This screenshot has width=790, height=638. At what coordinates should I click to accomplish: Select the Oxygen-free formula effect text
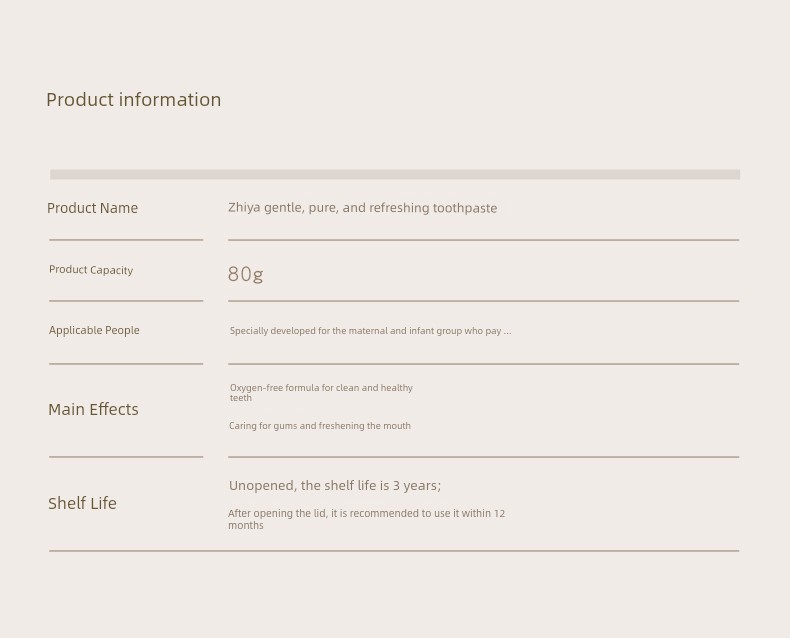(321, 393)
